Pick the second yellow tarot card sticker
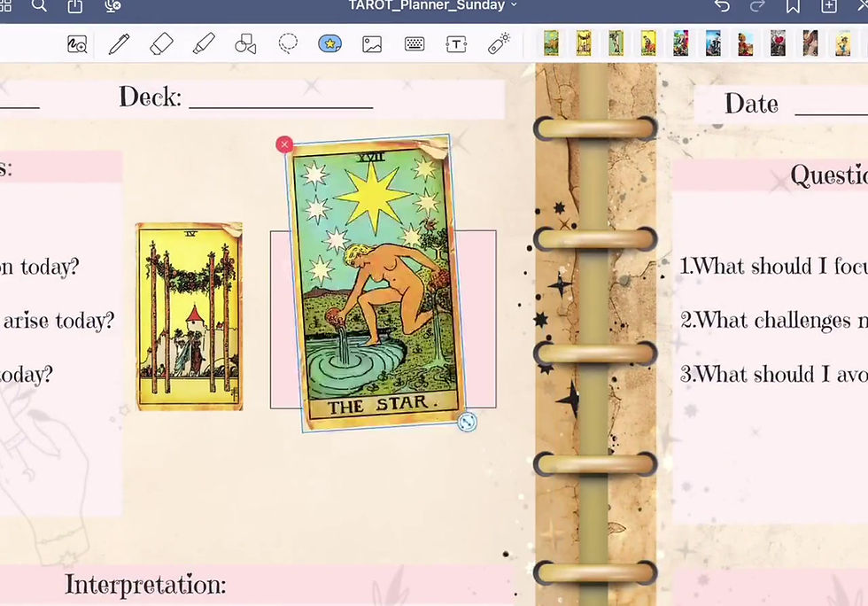 (x=584, y=43)
